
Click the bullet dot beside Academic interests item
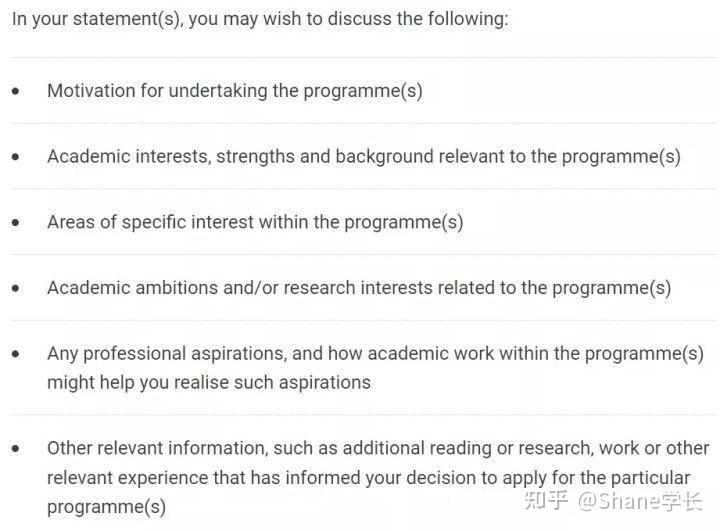(16, 157)
